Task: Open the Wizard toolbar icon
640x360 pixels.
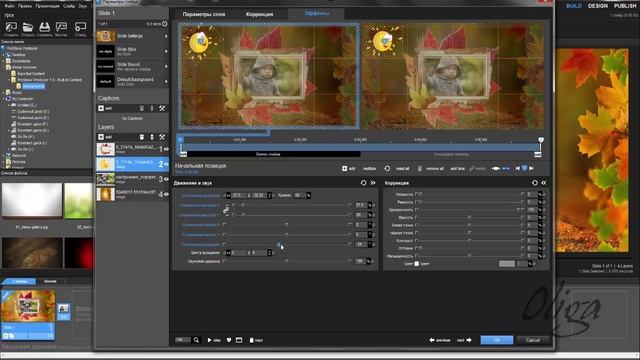Action: click(61, 27)
